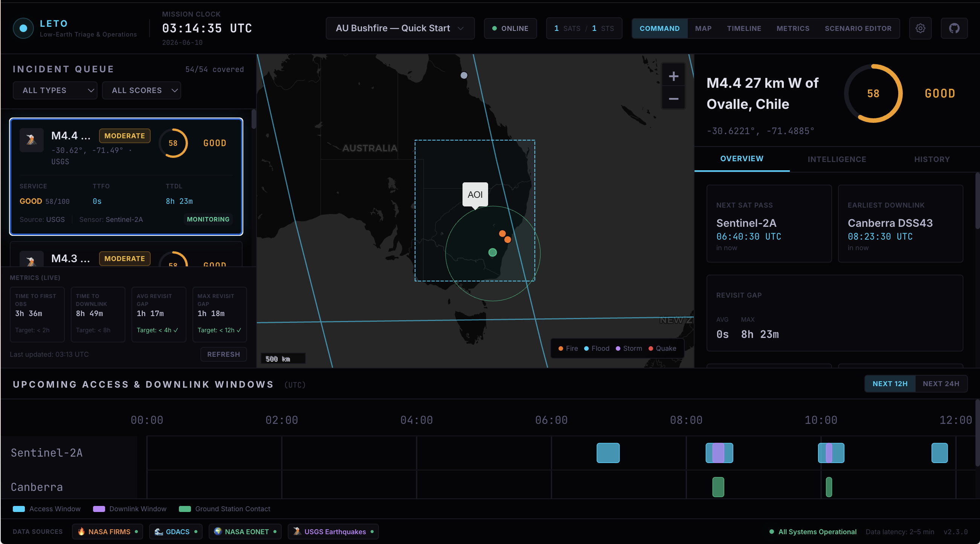Select the HISTORY detail tab
This screenshot has width=980, height=544.
932,159
